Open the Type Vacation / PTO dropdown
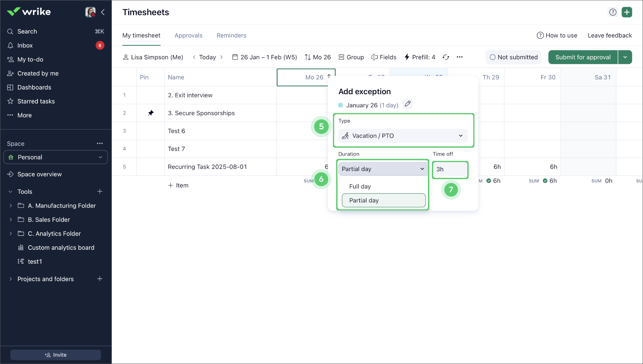The height and width of the screenshot is (364, 643). [x=403, y=136]
